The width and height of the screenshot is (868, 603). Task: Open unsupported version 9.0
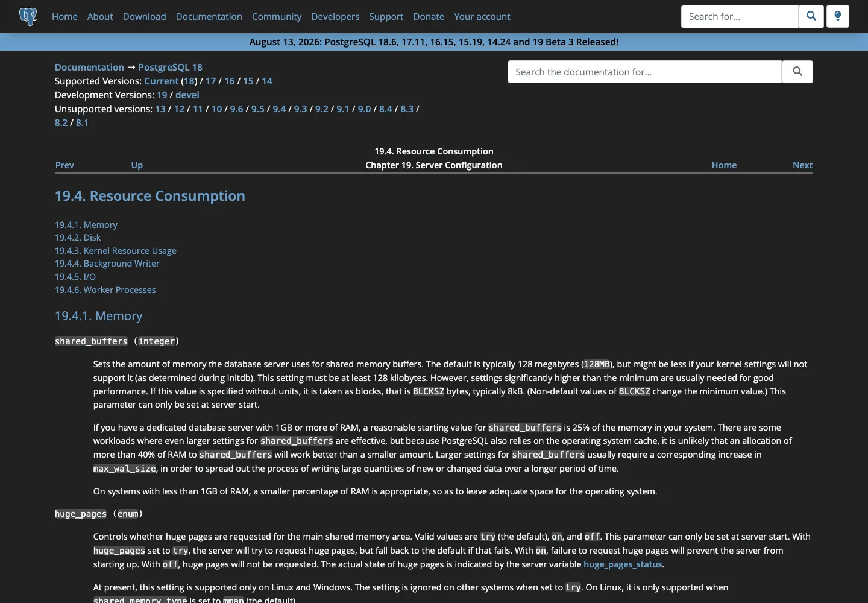click(365, 109)
